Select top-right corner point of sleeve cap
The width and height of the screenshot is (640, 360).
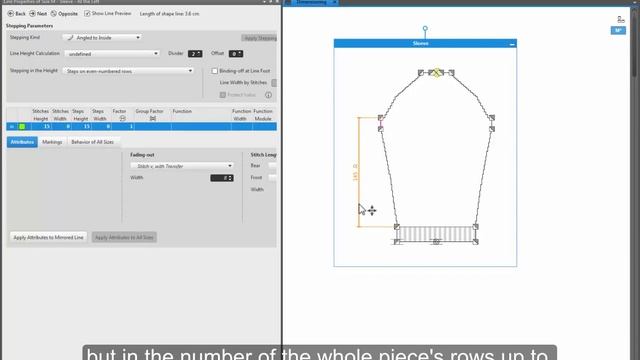451,73
